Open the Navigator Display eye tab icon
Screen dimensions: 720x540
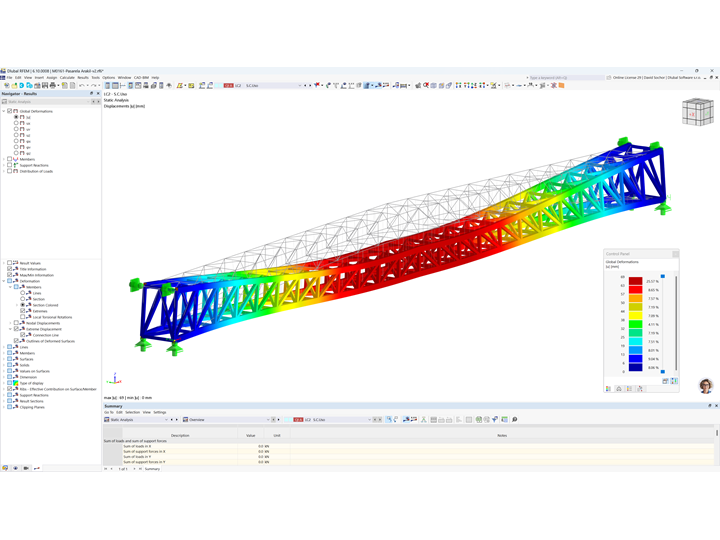coord(16,468)
